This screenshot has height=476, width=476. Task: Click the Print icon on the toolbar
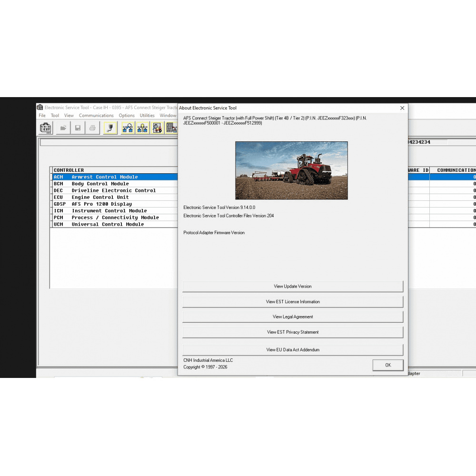coord(92,128)
